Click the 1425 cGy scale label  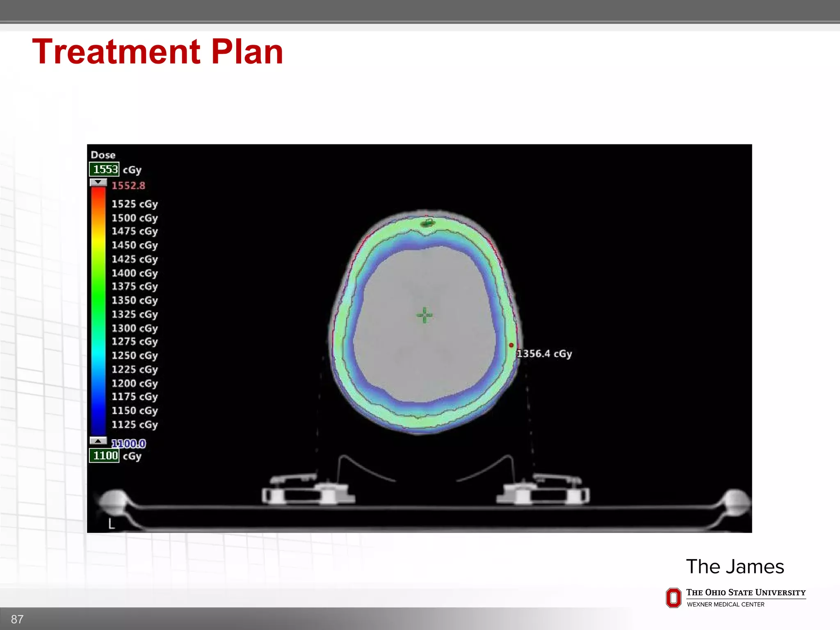coord(135,260)
